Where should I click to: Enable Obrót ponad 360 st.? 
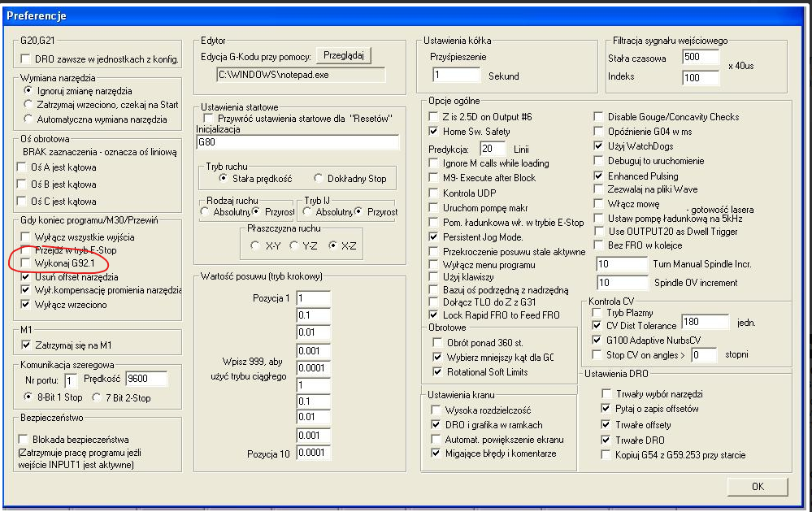point(437,342)
